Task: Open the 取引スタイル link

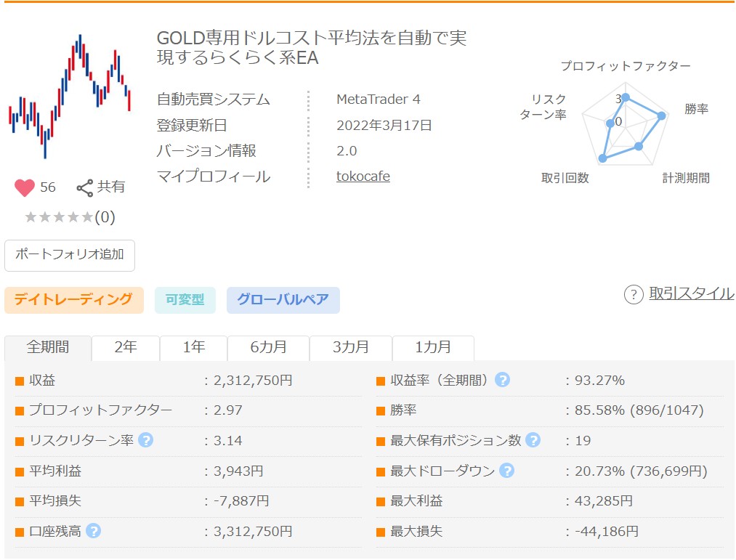Action: (691, 293)
